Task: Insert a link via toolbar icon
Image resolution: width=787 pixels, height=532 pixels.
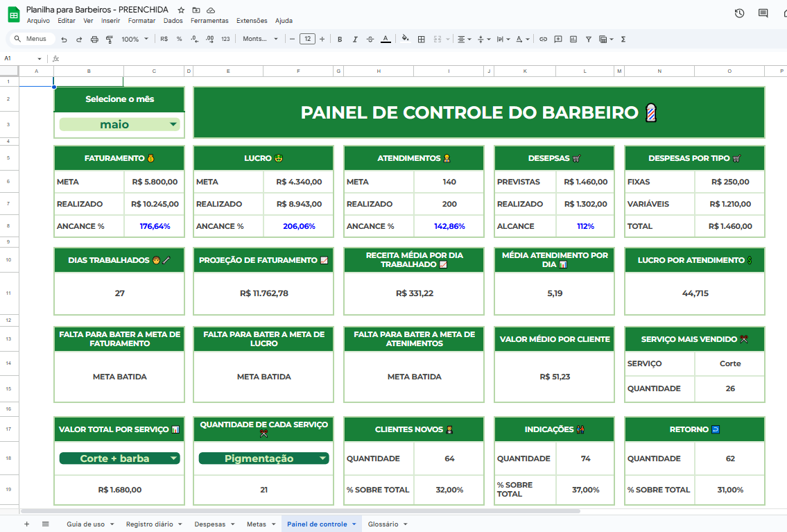Action: click(544, 40)
